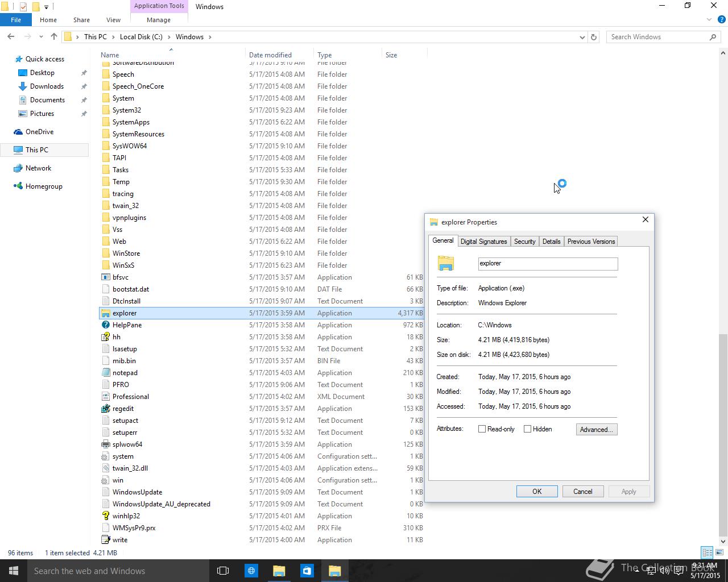Click the taskbar web and Windows search box
Screen dimensions: 728x582
coord(118,571)
